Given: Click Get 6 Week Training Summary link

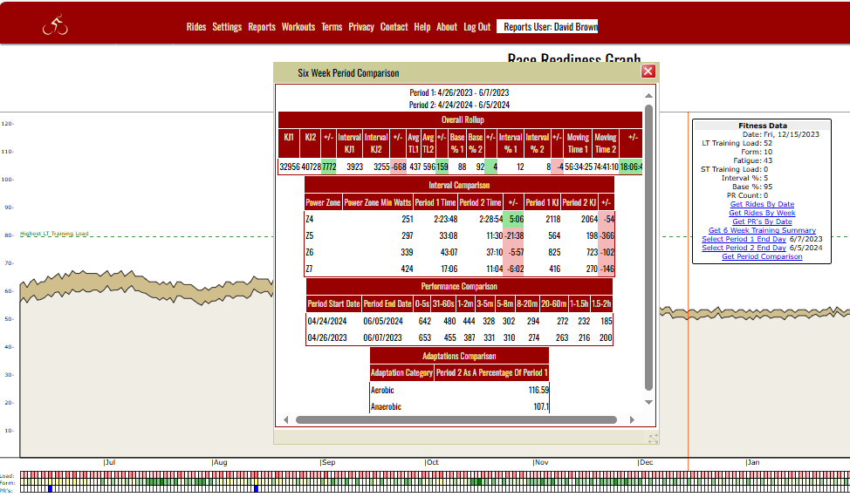Looking at the screenshot, I should pyautogui.click(x=762, y=230).
